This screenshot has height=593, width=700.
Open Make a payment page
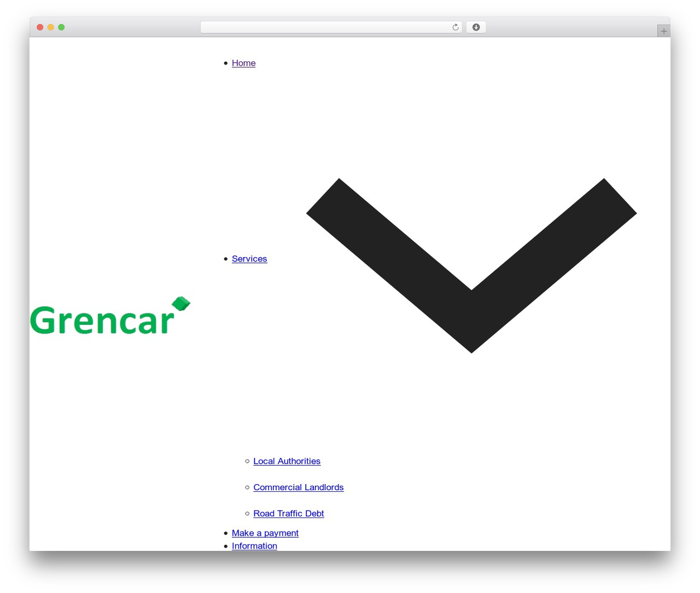[x=265, y=533]
